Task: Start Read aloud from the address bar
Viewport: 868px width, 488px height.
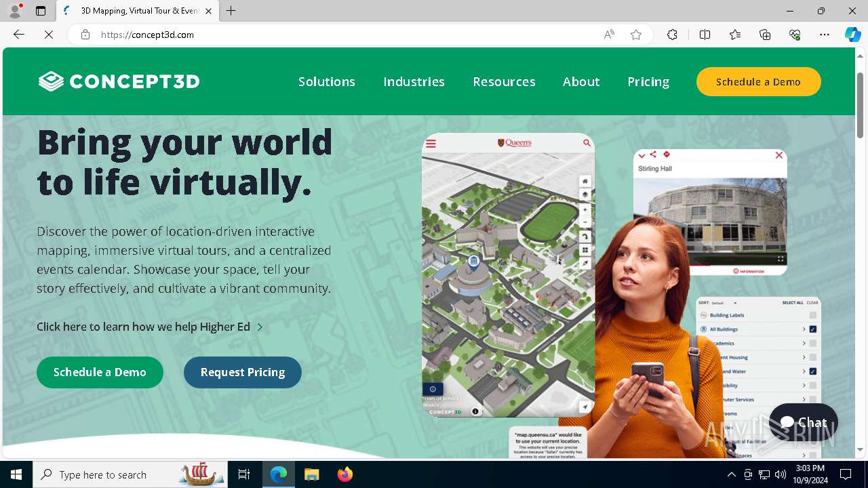Action: click(x=609, y=35)
